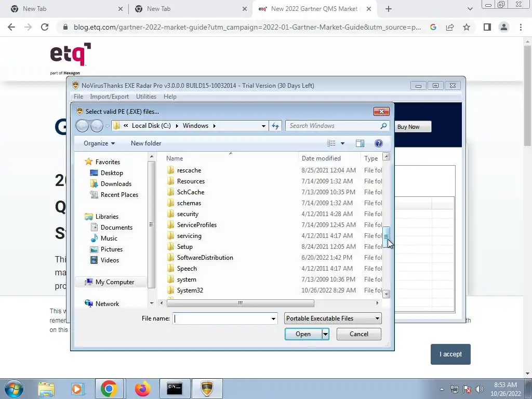The image size is (532, 399).
Task: Open Firefox from the taskbar
Action: [x=142, y=389]
